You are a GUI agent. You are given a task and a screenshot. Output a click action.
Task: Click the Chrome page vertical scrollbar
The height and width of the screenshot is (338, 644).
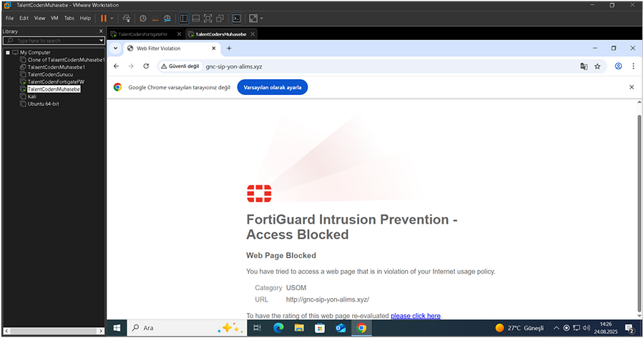639,213
